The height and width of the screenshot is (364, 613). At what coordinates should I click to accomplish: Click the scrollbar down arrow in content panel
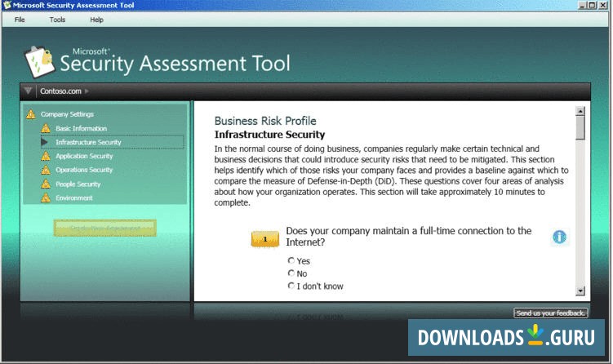coord(580,291)
